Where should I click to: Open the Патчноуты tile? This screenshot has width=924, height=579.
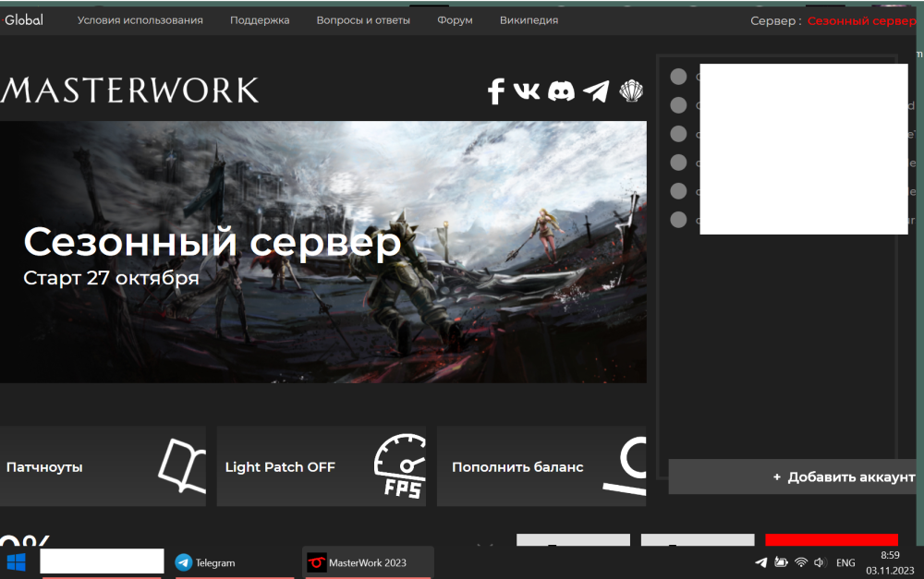point(102,466)
